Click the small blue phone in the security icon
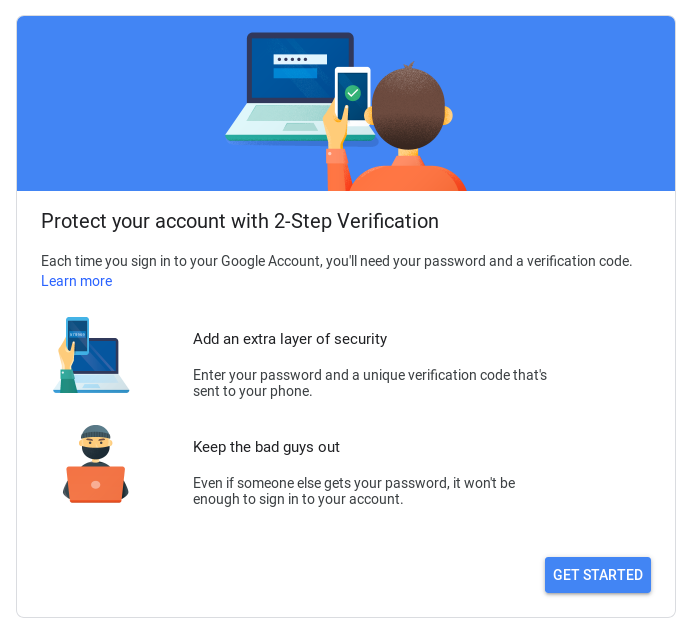Screen dimensions: 691x635 pos(77,336)
